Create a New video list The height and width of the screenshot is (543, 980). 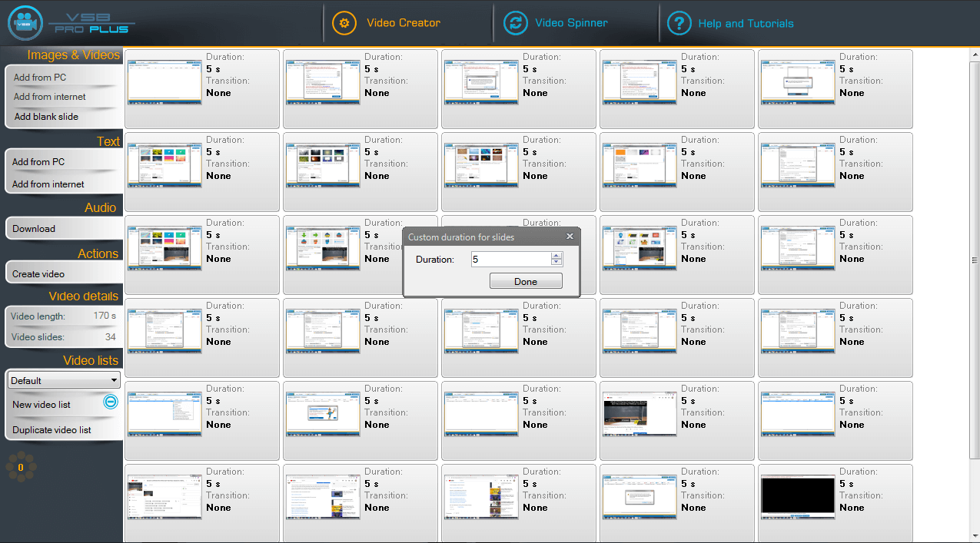click(x=42, y=405)
